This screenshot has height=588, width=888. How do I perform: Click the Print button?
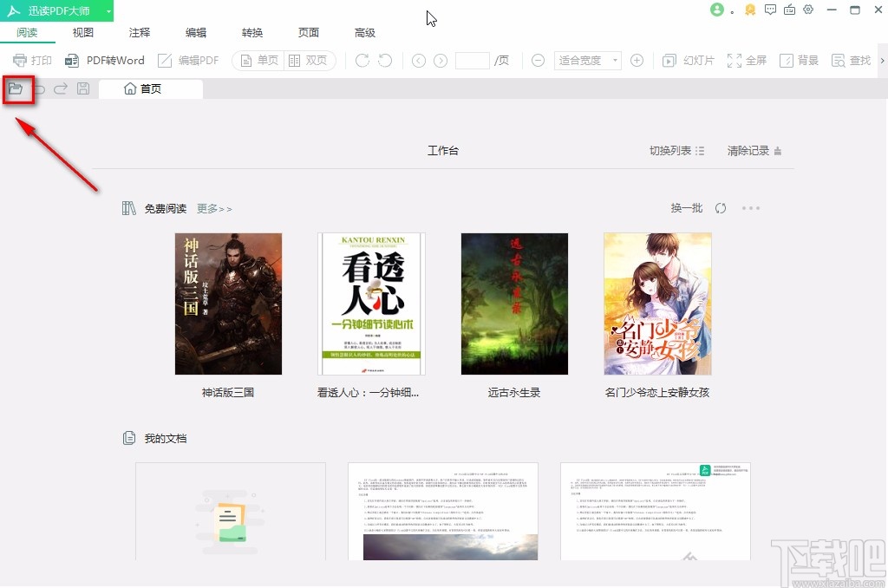click(x=32, y=60)
